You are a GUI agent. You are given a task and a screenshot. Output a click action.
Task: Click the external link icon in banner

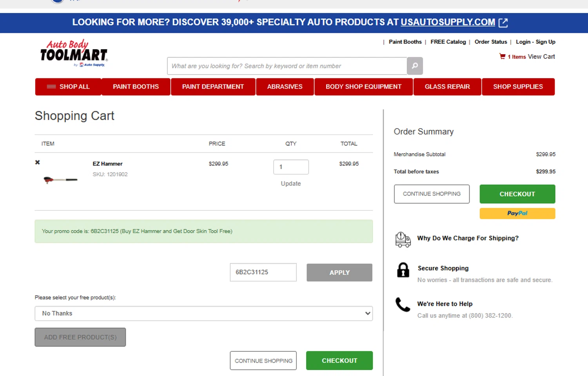pyautogui.click(x=503, y=23)
